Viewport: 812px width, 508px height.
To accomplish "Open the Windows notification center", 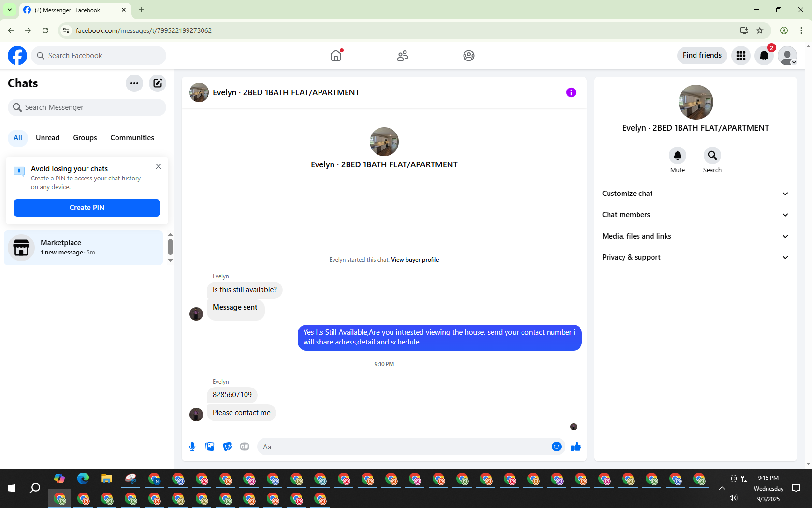I will 796,489.
